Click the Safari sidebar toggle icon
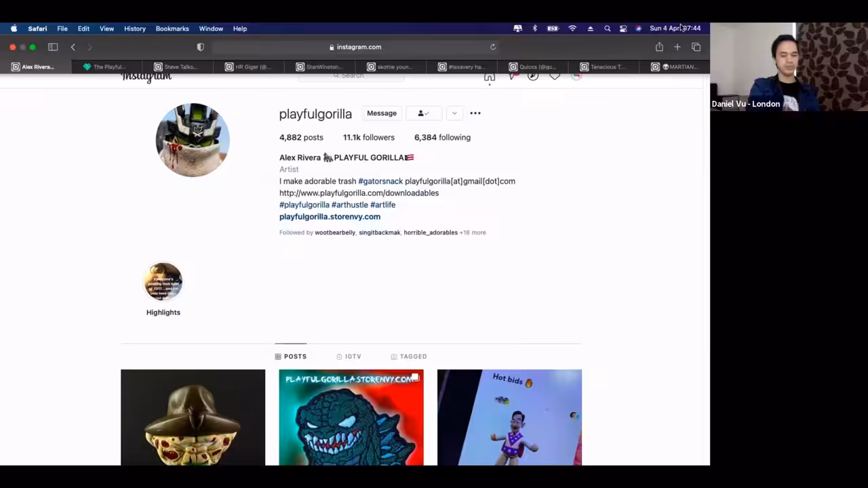Image resolution: width=868 pixels, height=488 pixels. point(53,47)
